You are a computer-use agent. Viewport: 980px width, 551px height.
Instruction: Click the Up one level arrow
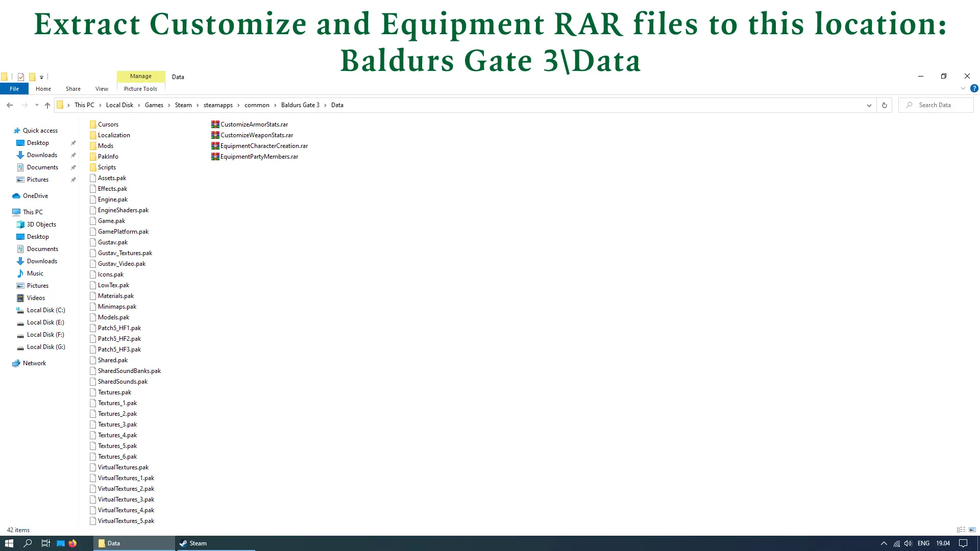(x=47, y=105)
